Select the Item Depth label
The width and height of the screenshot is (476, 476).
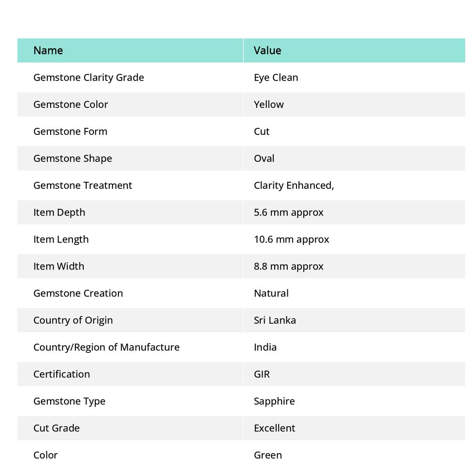[x=59, y=212]
